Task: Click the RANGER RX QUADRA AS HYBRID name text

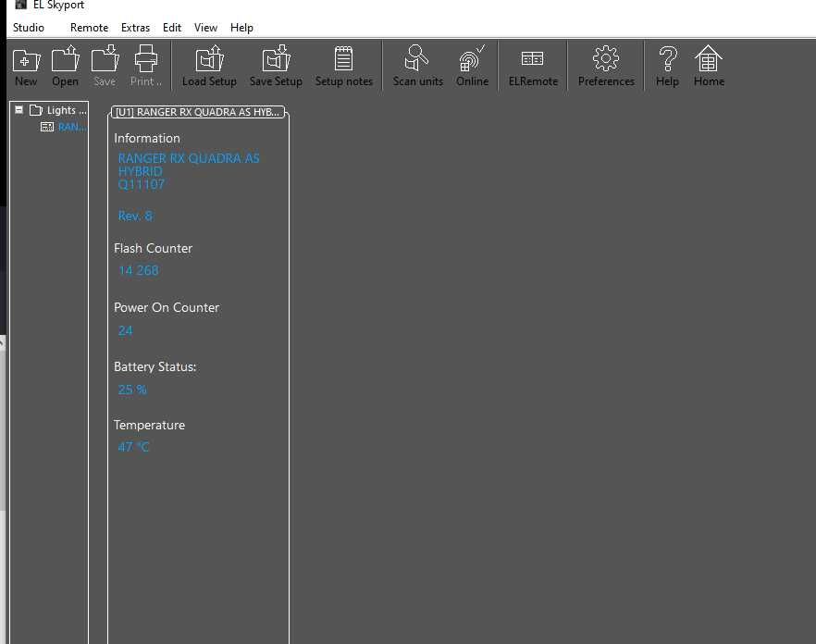Action: tap(189, 165)
